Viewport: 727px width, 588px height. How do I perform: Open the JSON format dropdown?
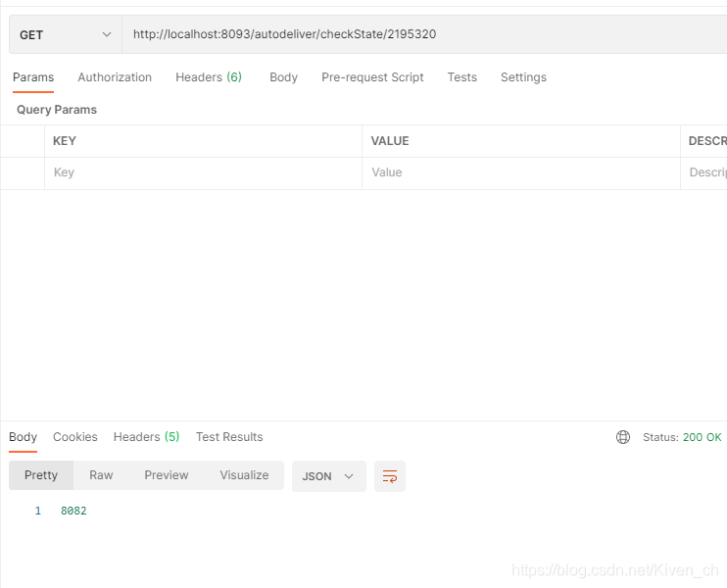(x=329, y=476)
